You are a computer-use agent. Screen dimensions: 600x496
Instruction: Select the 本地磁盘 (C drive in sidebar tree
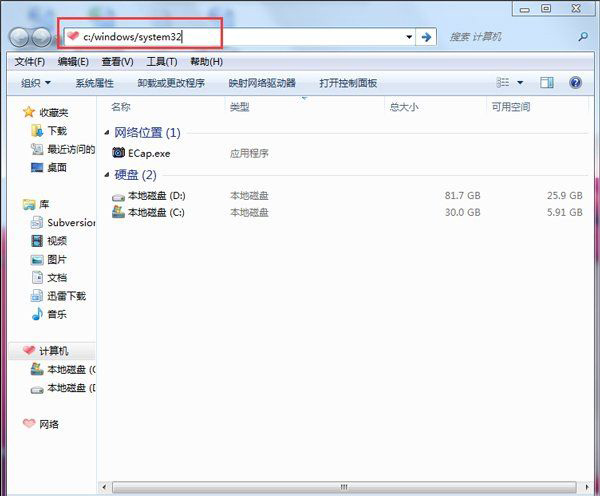pos(63,369)
